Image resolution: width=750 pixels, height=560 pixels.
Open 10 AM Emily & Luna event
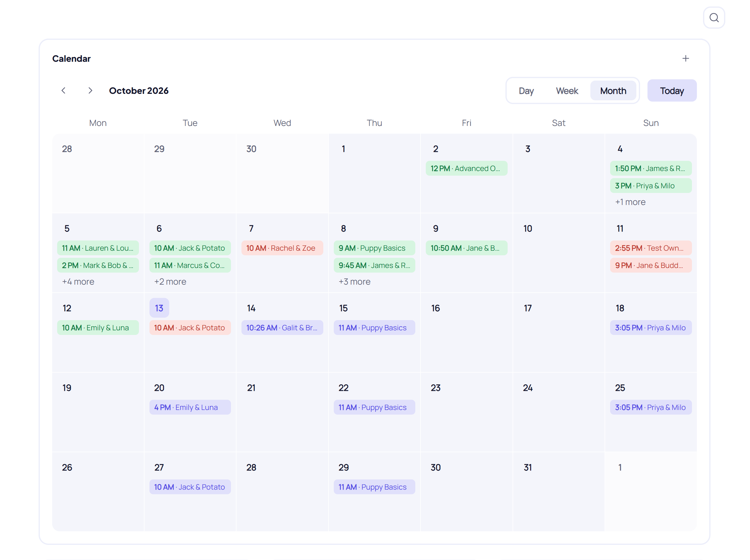point(98,328)
